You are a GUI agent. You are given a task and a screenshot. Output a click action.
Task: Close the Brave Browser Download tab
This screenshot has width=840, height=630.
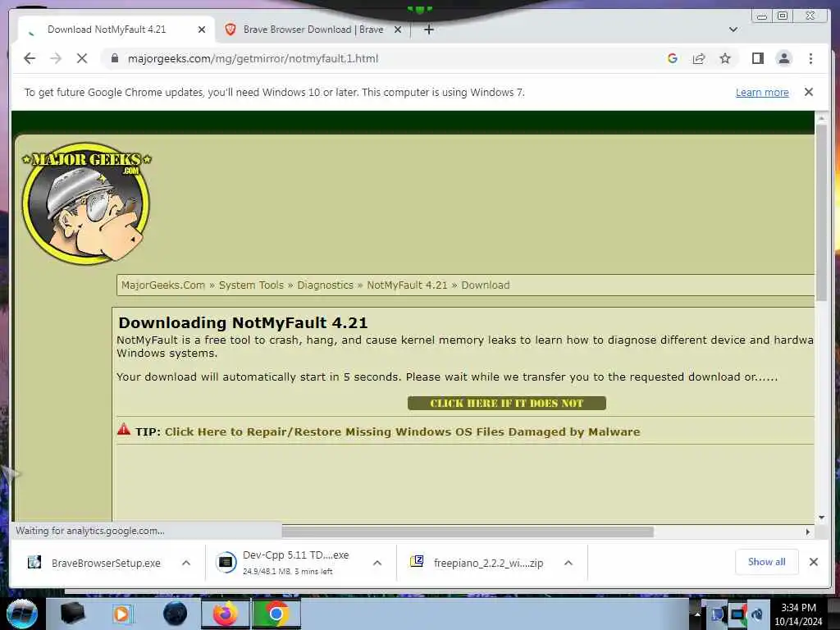pyautogui.click(x=398, y=30)
